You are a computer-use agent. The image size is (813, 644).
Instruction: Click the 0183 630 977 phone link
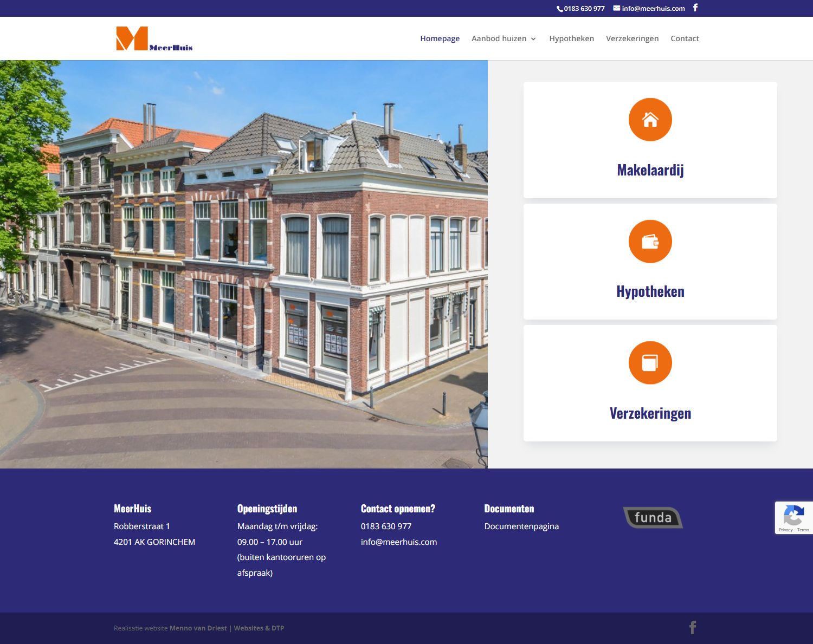[x=386, y=526]
